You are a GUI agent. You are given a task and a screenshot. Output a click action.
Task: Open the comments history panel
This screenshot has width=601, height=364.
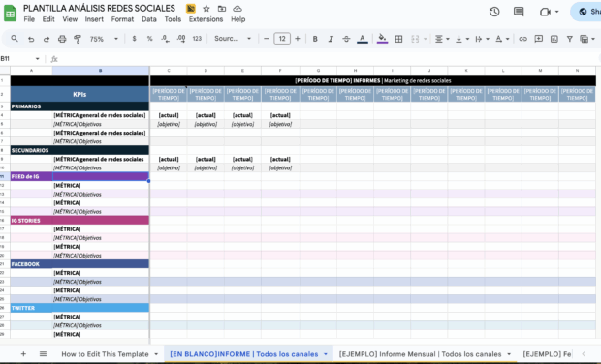(x=519, y=12)
